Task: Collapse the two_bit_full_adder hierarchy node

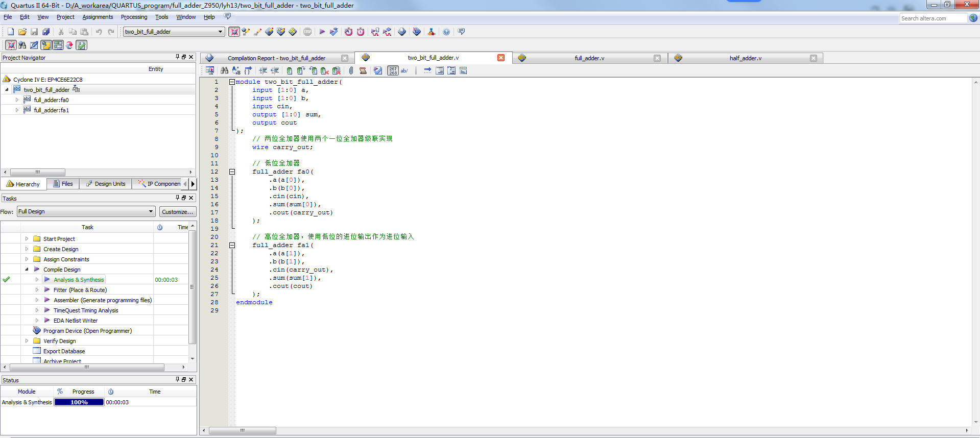Action: click(x=7, y=90)
